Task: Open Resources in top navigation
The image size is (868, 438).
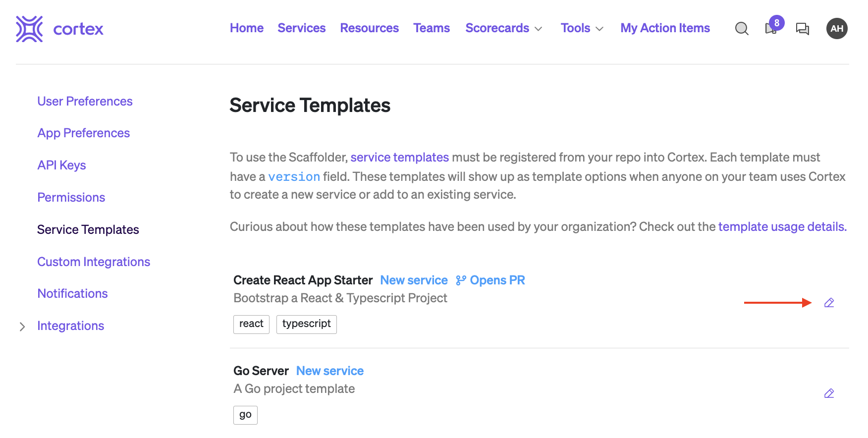Action: coord(370,28)
